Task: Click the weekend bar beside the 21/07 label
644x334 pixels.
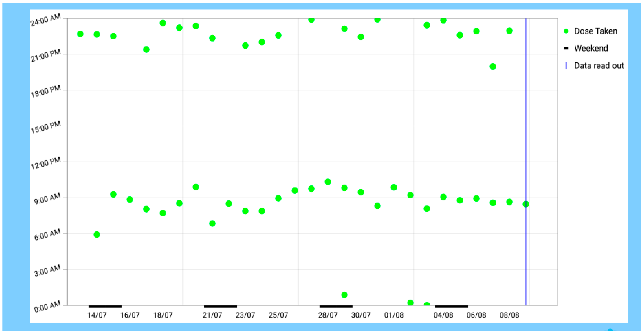Action: (x=221, y=306)
